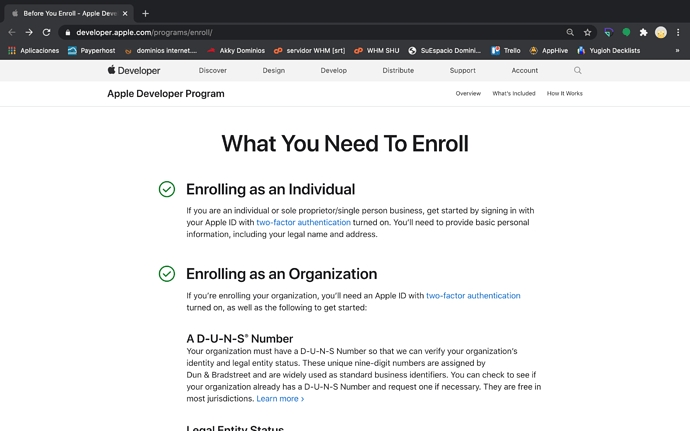
Task: Open the Trello bookmark
Action: click(x=506, y=50)
